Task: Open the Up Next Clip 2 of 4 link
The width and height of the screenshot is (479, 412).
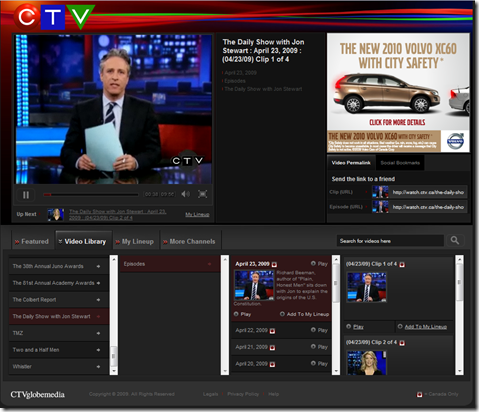Action: 118,214
